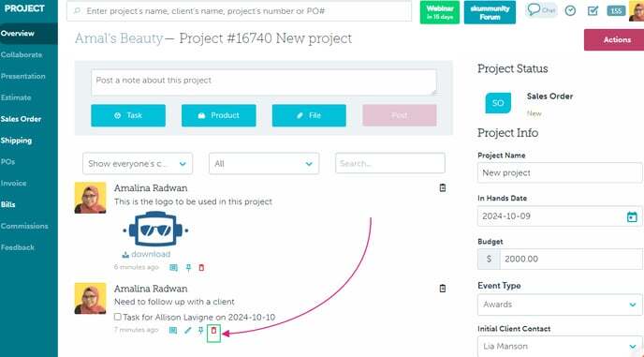Screen dimensions: 644x357
Task: Open the Chat bubble icon
Action: point(541,10)
